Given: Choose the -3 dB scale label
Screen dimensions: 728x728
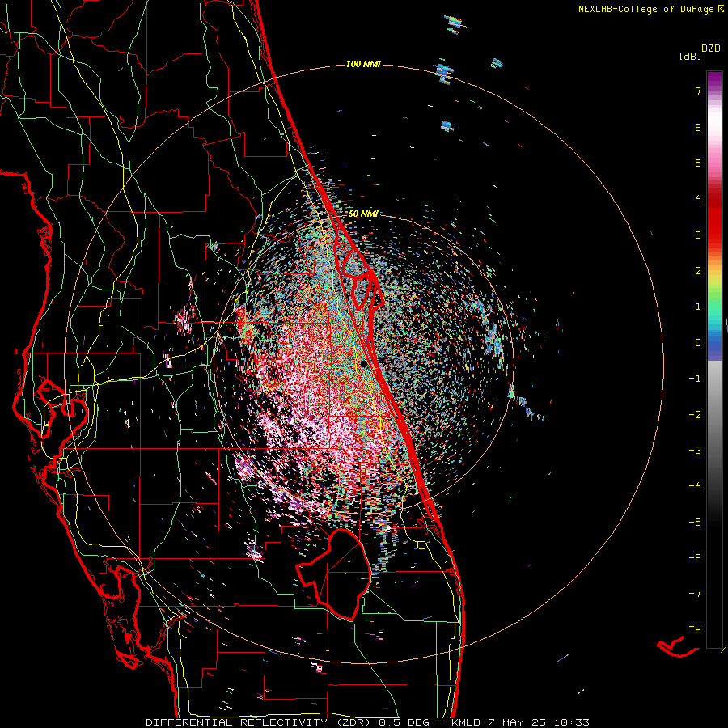Looking at the screenshot, I should (695, 451).
